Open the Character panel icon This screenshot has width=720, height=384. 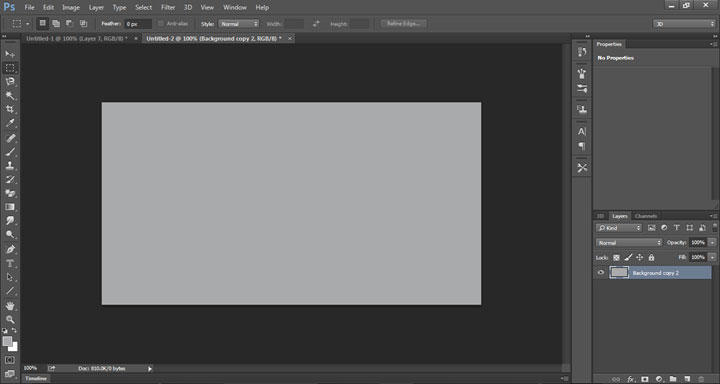pyautogui.click(x=582, y=131)
